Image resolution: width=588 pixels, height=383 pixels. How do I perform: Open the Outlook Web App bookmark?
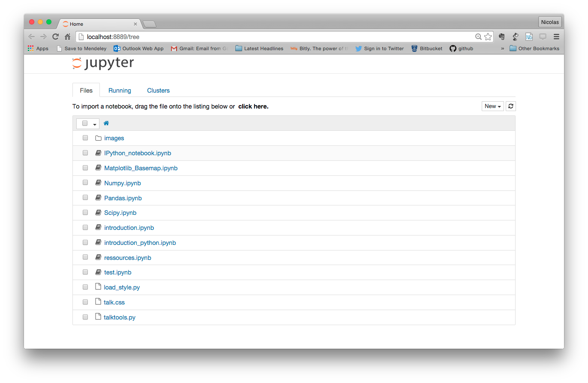pos(138,48)
